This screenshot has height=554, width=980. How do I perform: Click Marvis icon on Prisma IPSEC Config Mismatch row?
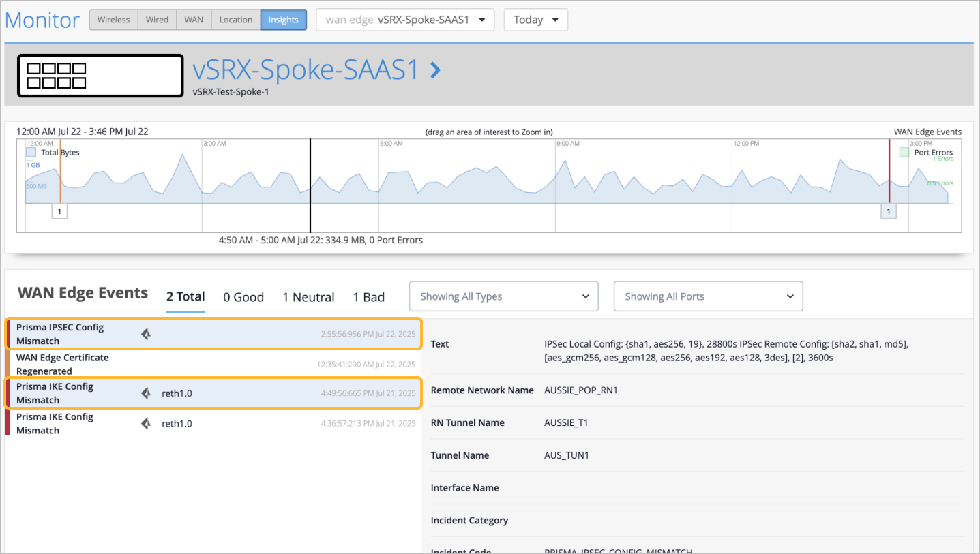(146, 334)
